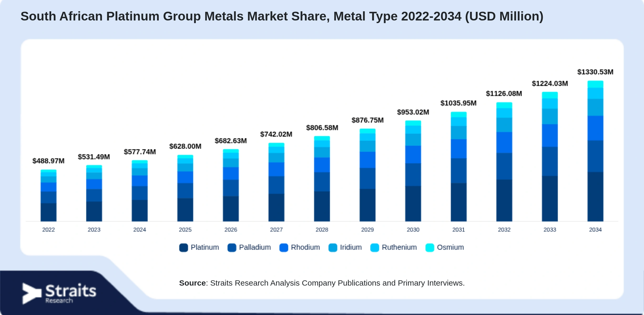Click the $953.02M value label
This screenshot has height=315, width=644.
(413, 112)
